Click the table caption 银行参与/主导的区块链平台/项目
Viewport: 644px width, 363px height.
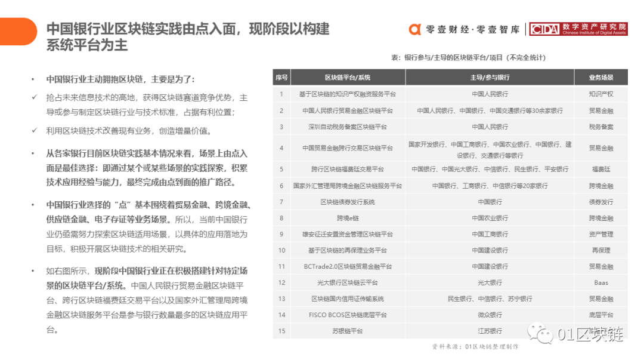point(468,58)
